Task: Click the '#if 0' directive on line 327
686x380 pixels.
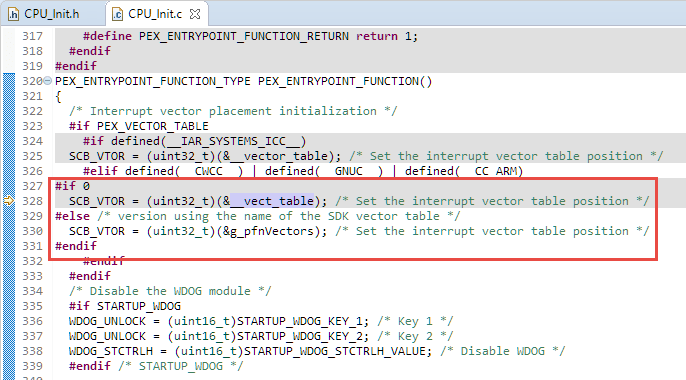Action: (x=72, y=186)
